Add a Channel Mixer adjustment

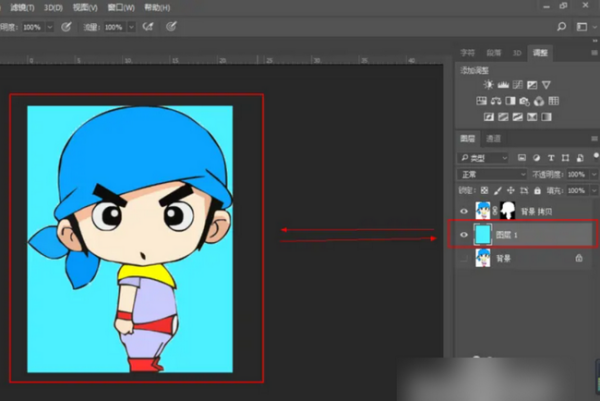pos(539,101)
